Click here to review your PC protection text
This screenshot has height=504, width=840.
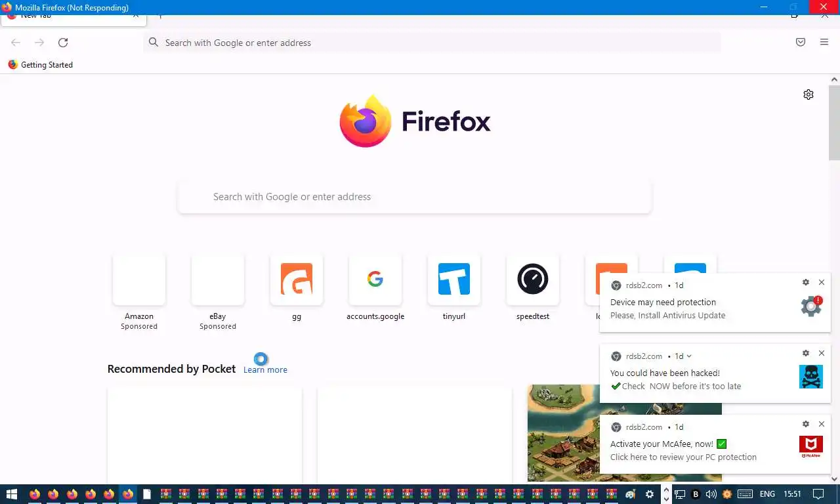[683, 457]
